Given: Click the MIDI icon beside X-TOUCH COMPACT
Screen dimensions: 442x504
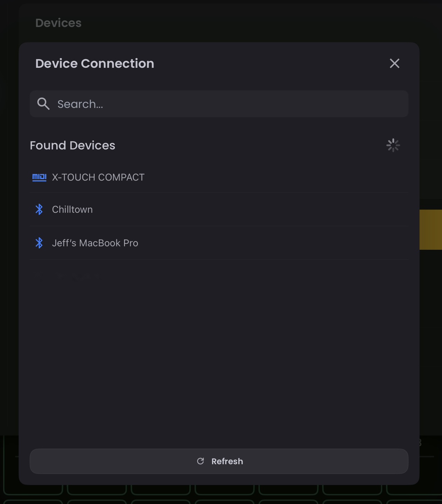Looking at the screenshot, I should click(39, 177).
